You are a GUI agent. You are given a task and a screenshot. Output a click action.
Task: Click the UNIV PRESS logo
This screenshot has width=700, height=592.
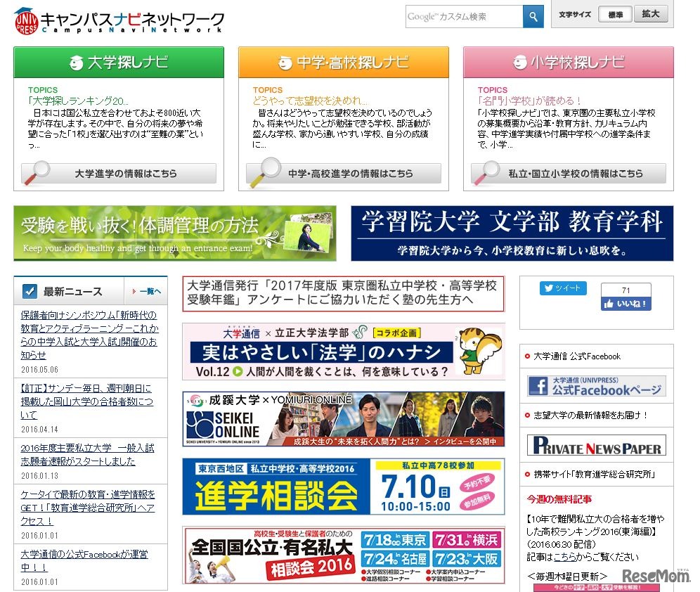pos(26,21)
